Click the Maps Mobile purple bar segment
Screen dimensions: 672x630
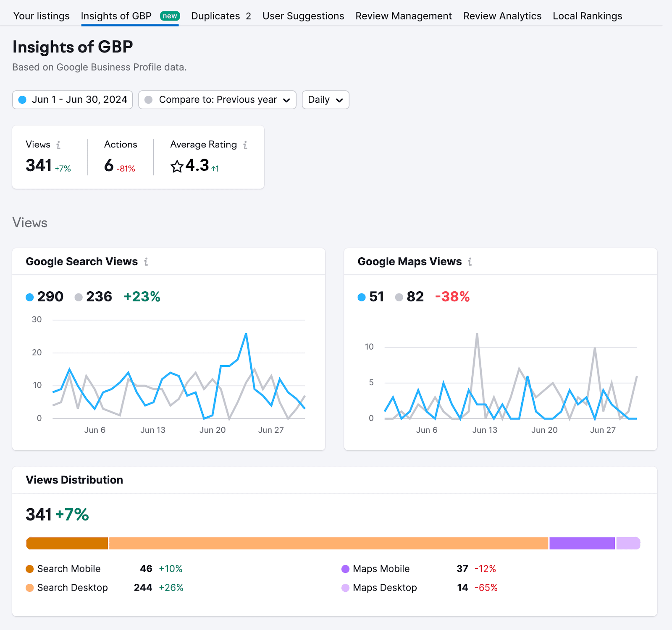click(582, 544)
